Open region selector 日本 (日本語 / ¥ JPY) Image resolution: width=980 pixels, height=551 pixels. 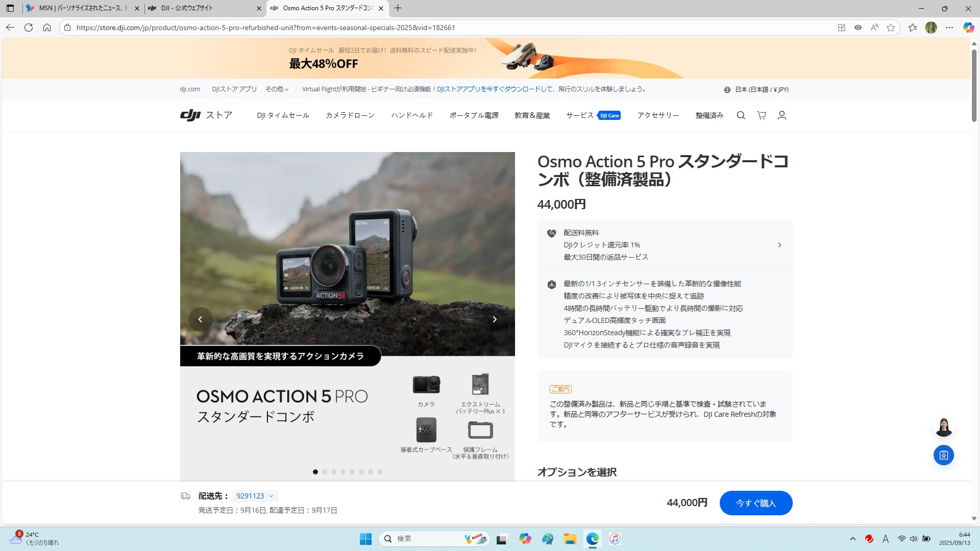pos(756,90)
